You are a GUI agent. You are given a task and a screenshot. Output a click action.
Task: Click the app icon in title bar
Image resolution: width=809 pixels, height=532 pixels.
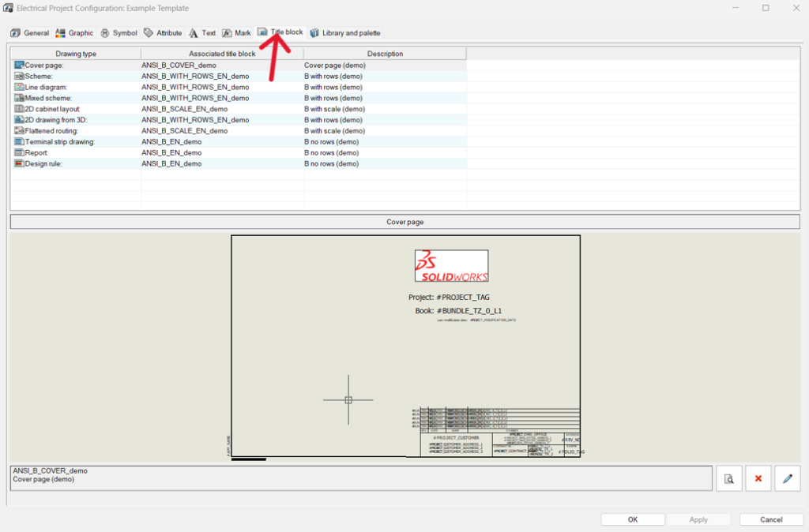(x=8, y=8)
